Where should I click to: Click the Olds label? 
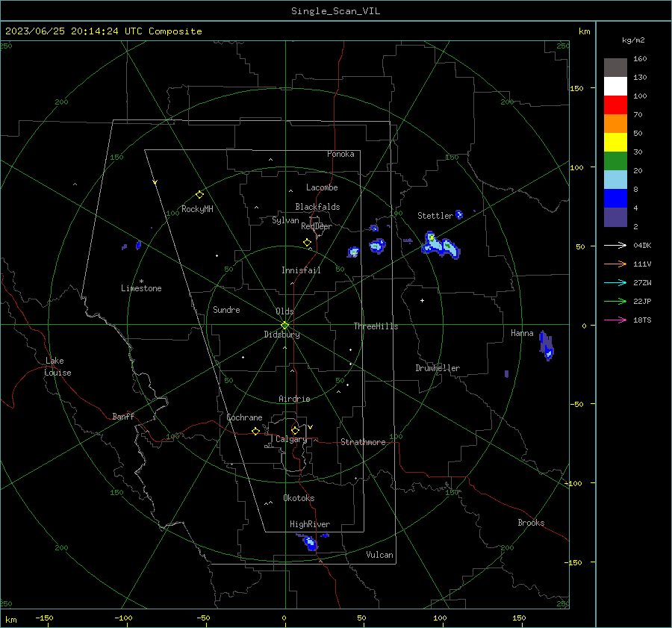(284, 311)
